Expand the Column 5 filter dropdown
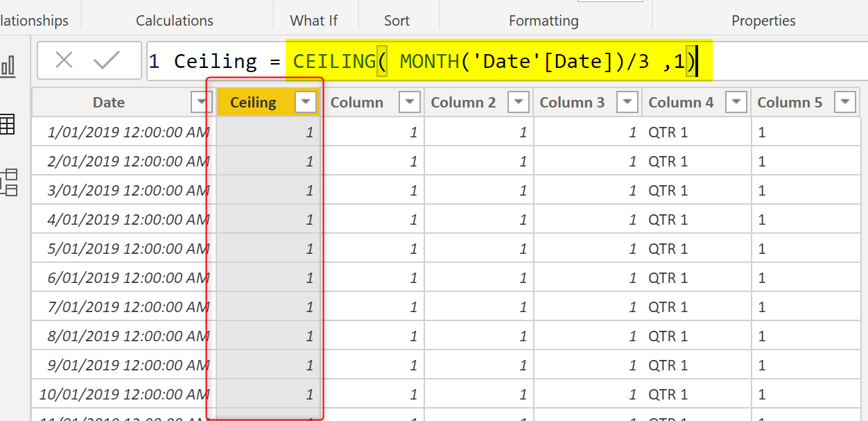Screen dimensions: 868x421 point(845,103)
